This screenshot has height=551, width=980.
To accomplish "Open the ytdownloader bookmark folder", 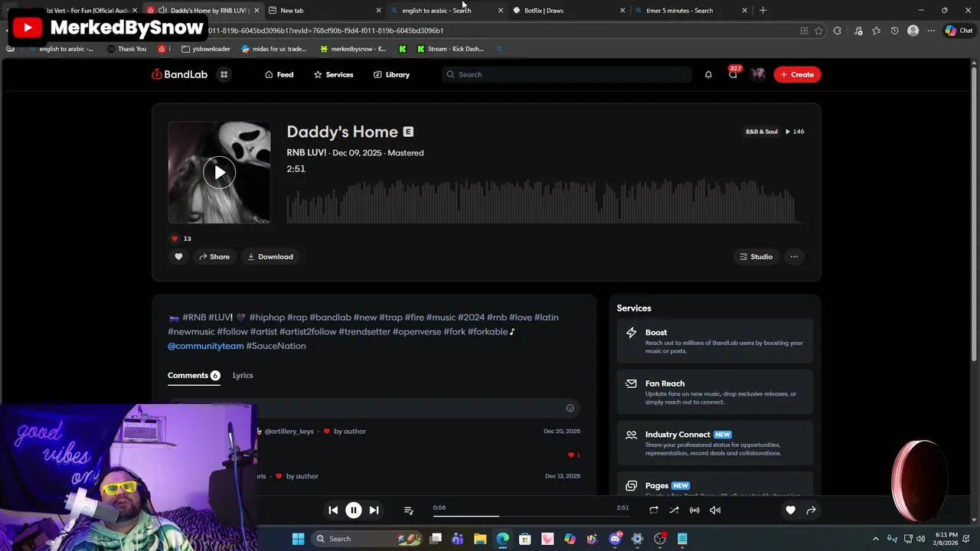I will click(206, 49).
